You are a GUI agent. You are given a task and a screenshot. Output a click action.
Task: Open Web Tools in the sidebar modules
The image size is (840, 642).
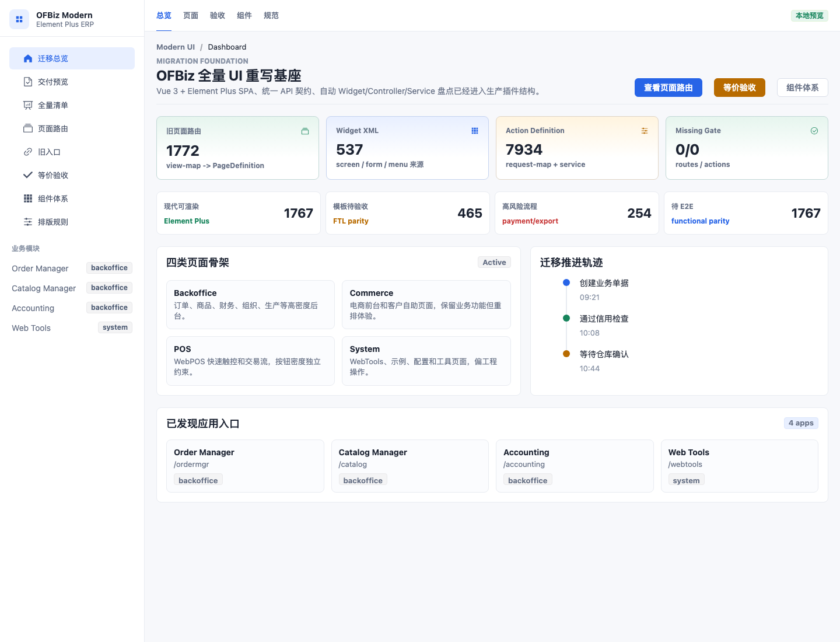tap(72, 328)
